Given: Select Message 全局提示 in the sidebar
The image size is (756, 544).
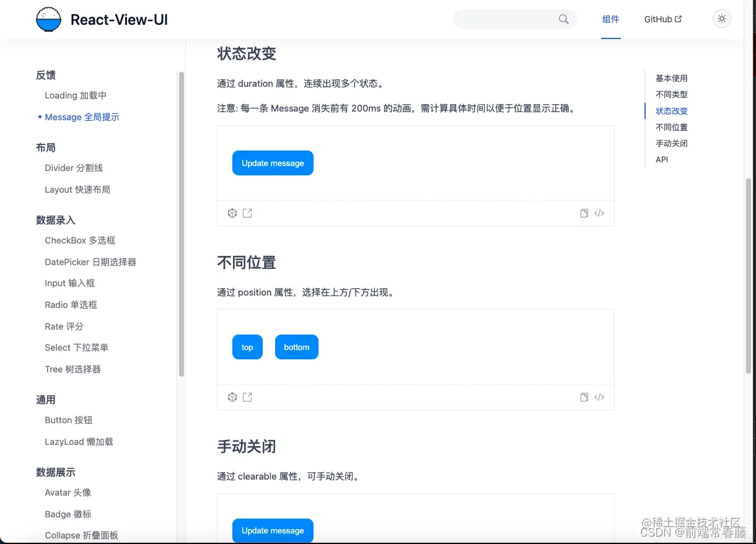Looking at the screenshot, I should click(82, 116).
